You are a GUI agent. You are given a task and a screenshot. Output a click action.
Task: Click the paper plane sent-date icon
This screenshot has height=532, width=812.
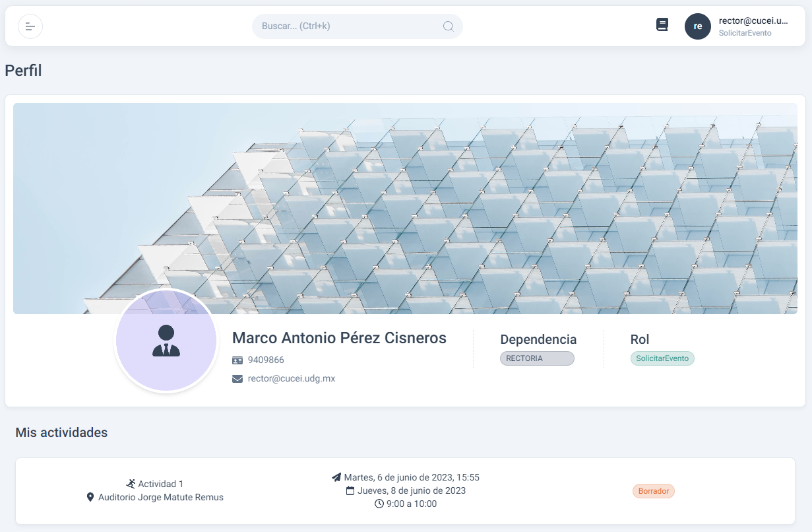(336, 477)
